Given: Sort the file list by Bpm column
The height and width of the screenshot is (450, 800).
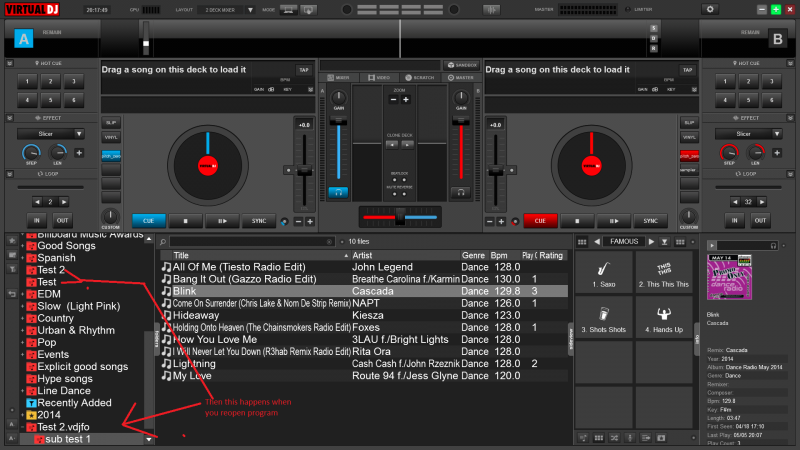Looking at the screenshot, I should click(x=499, y=256).
